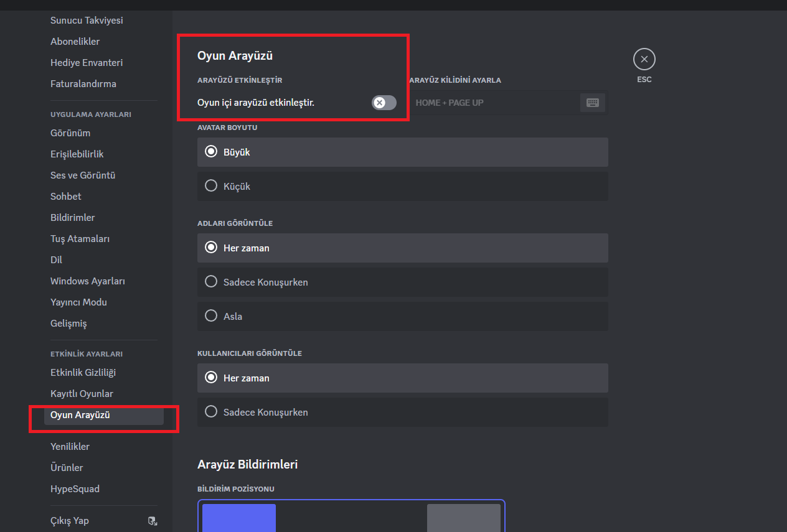Close settings with the ESC circle button

point(644,59)
